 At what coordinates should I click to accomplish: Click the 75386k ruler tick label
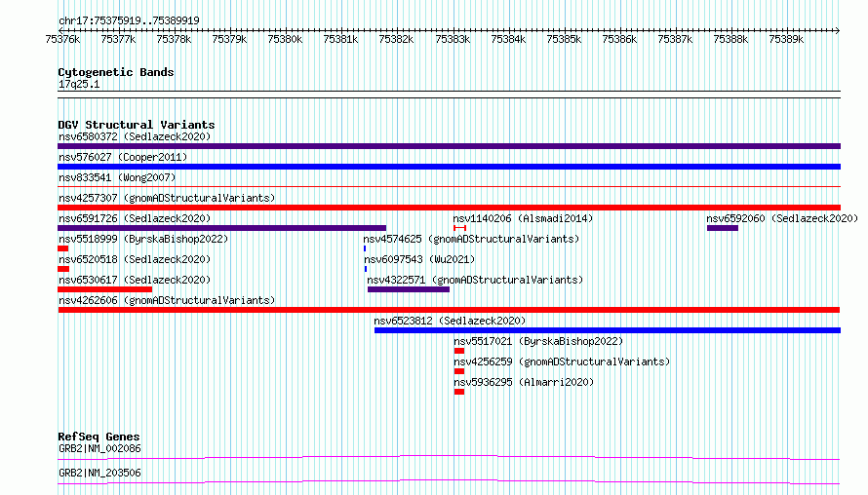tap(619, 39)
